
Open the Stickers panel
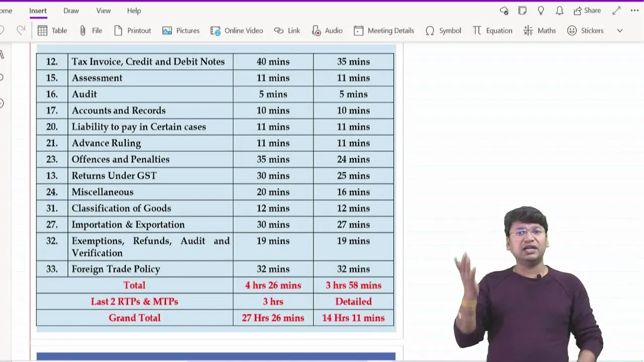click(x=585, y=31)
